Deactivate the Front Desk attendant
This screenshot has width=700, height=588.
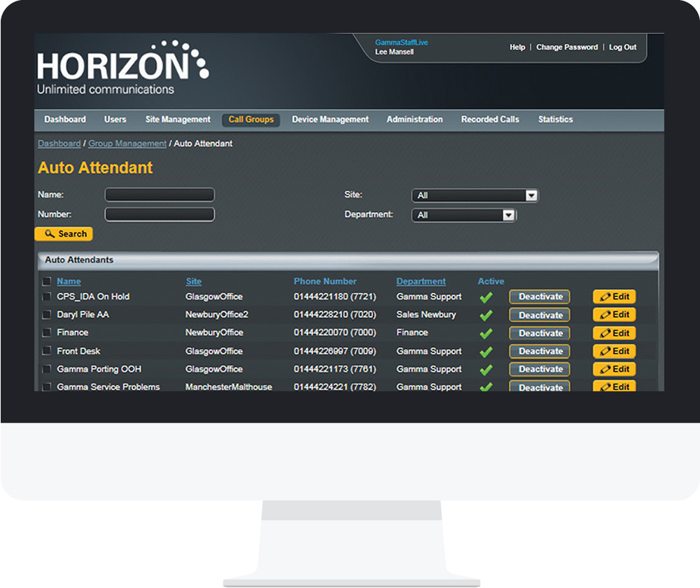tap(540, 351)
